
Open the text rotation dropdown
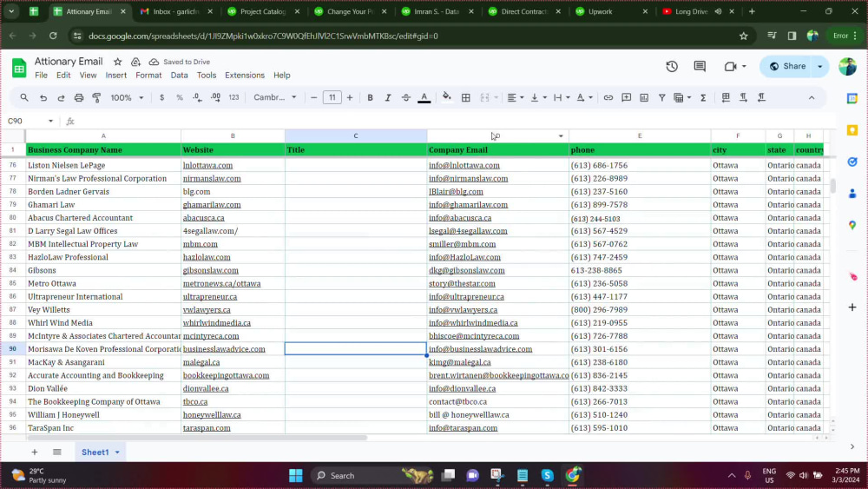click(584, 97)
